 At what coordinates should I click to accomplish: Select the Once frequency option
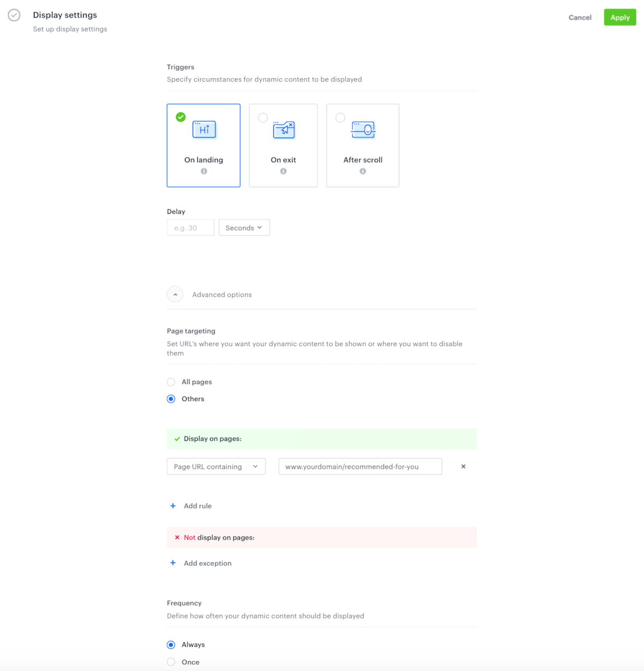pos(171,662)
